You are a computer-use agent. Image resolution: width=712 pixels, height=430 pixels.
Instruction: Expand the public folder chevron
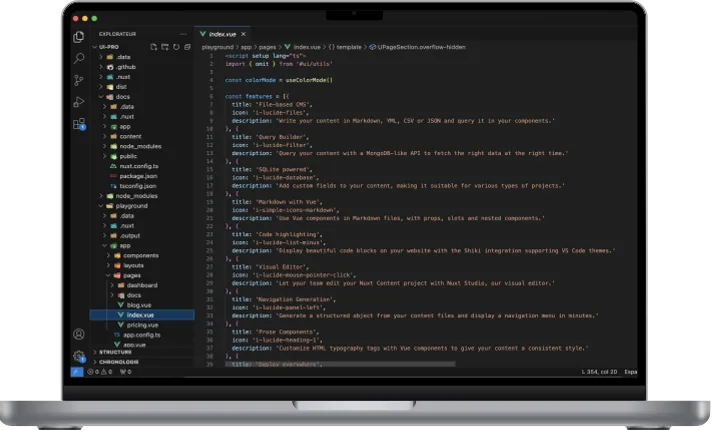(x=105, y=156)
